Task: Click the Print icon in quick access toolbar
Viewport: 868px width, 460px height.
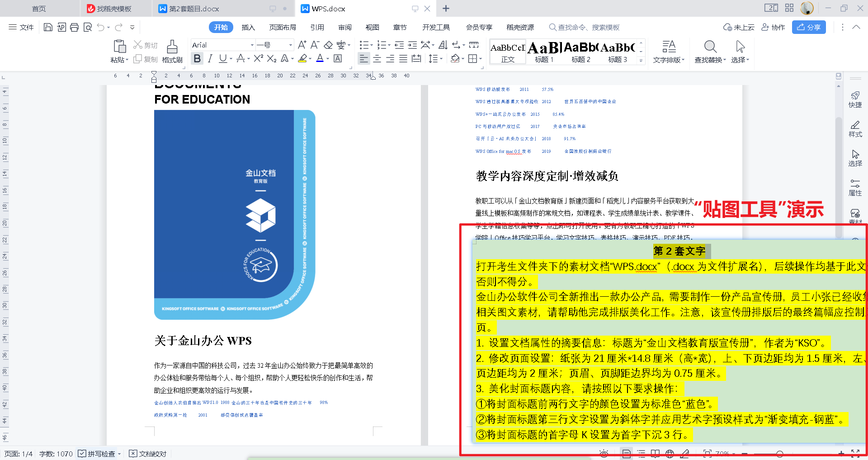Action: point(74,27)
